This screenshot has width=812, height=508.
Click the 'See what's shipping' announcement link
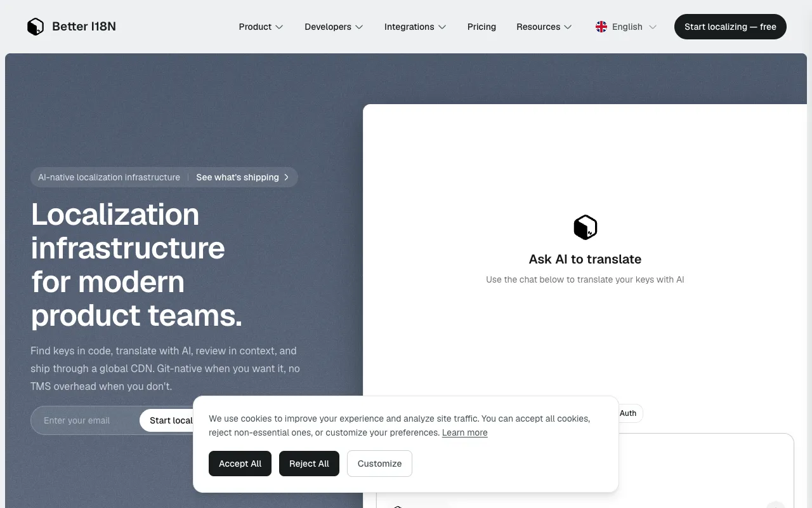pos(238,177)
